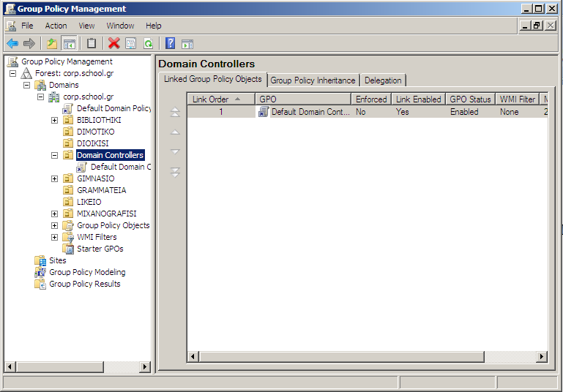This screenshot has width=563, height=392.
Task: Click the Move link to top double arrow
Action: 175,112
